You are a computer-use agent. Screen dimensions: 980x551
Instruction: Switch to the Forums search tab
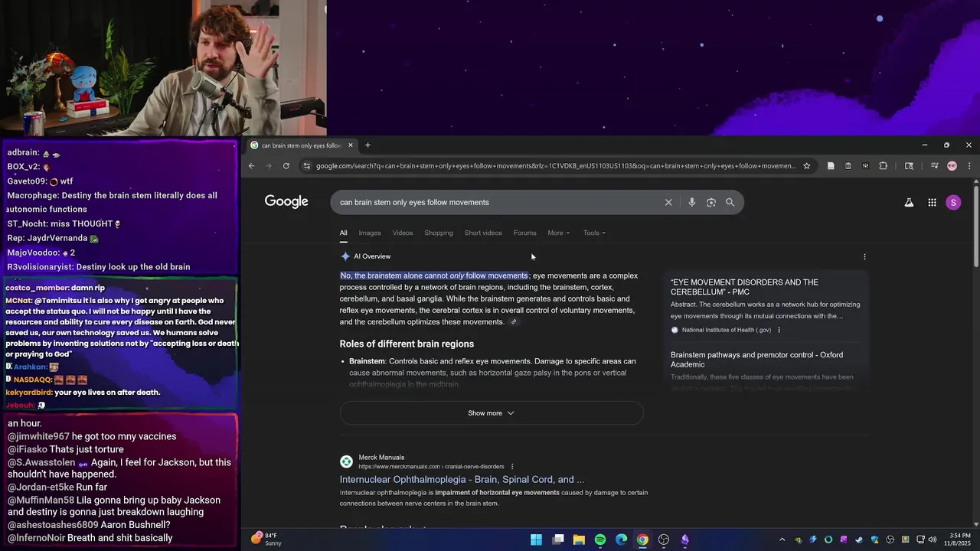pyautogui.click(x=524, y=233)
